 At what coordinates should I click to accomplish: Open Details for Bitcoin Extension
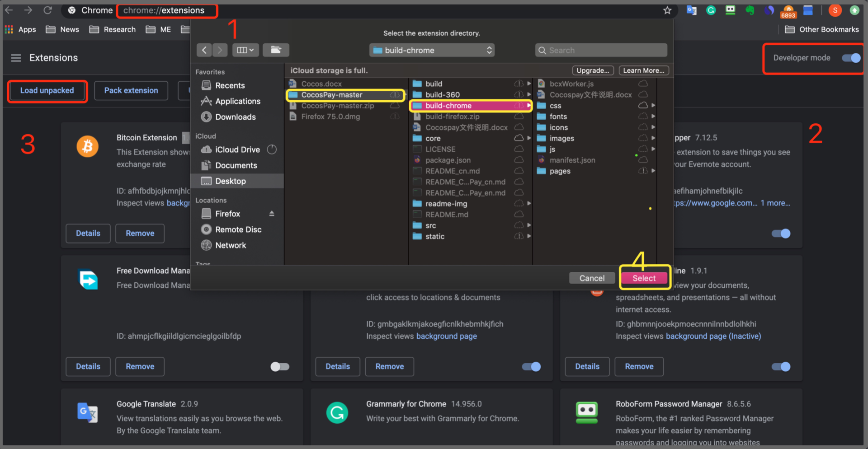[x=88, y=234]
